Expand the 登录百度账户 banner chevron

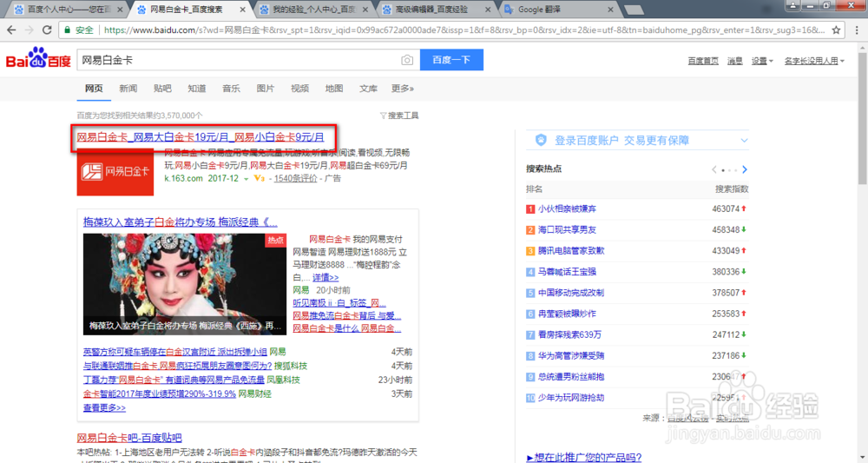pos(744,141)
